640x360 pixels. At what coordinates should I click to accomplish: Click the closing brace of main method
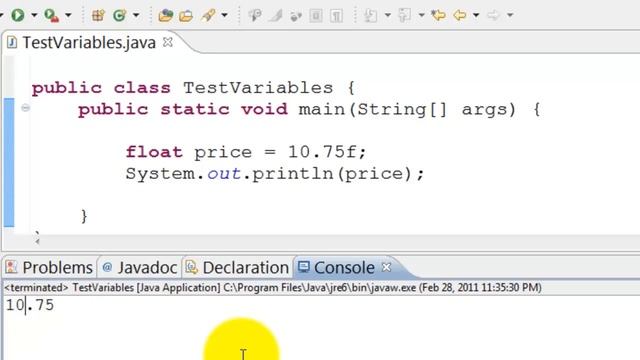(84, 216)
